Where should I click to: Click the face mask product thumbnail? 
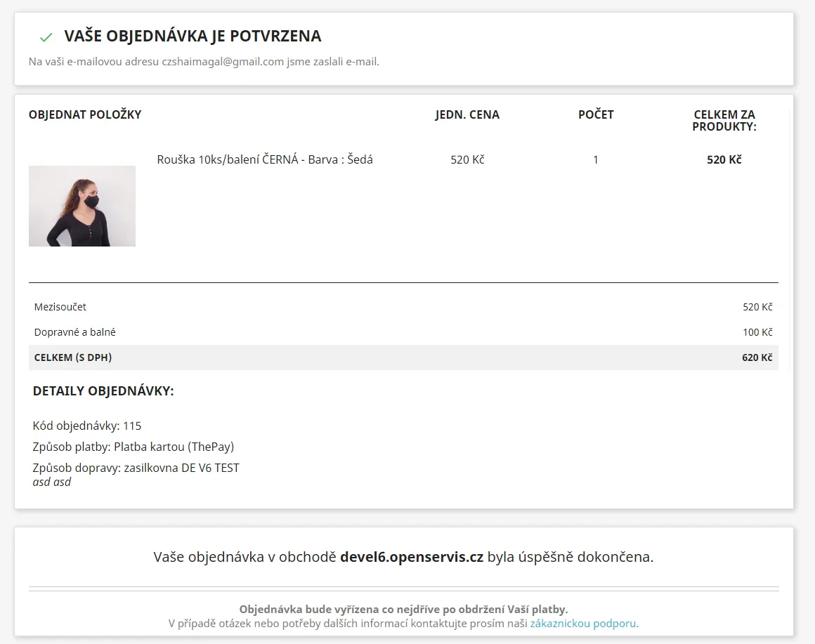[x=82, y=206]
